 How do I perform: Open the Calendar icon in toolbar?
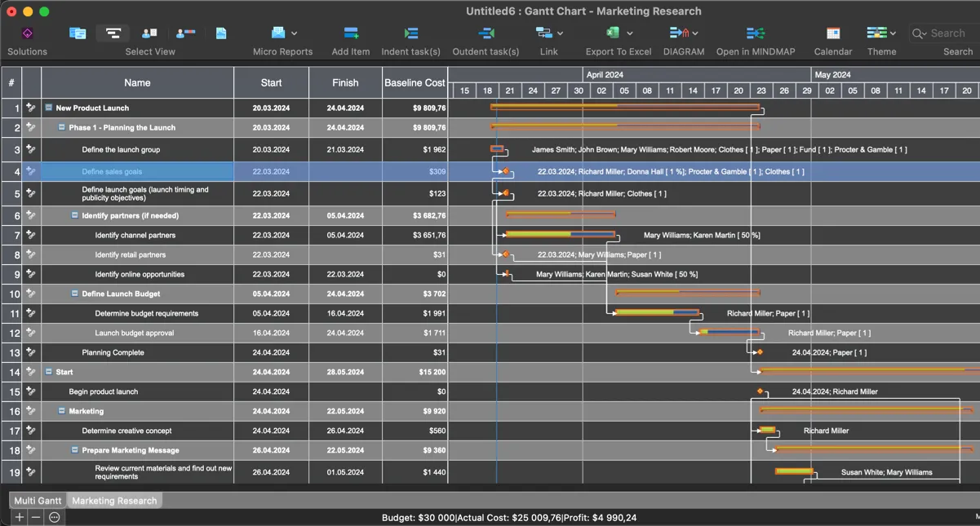(833, 33)
